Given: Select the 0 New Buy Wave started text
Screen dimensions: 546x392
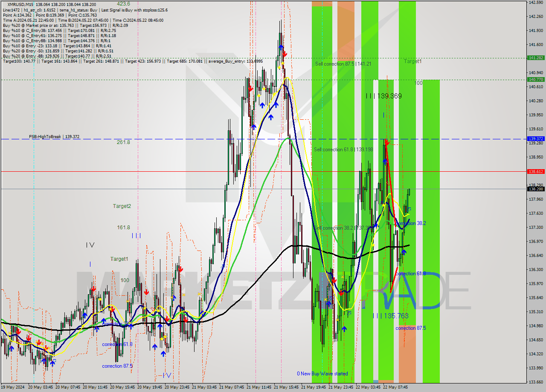Looking at the screenshot, I should (x=322, y=374).
